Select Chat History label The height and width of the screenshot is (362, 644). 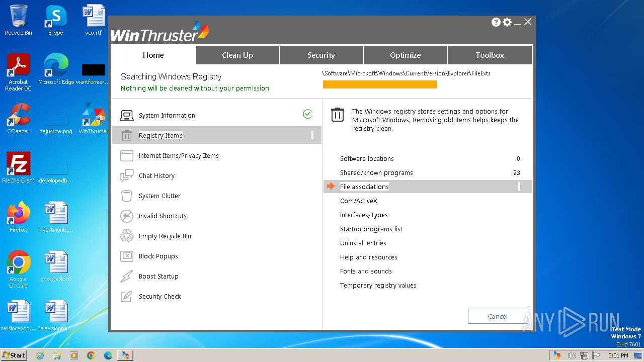click(x=156, y=176)
